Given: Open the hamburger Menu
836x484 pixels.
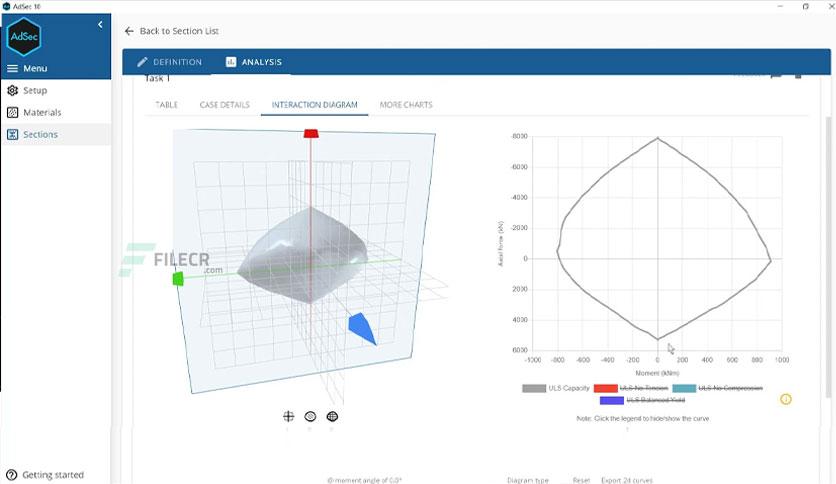Looking at the screenshot, I should pyautogui.click(x=27, y=68).
